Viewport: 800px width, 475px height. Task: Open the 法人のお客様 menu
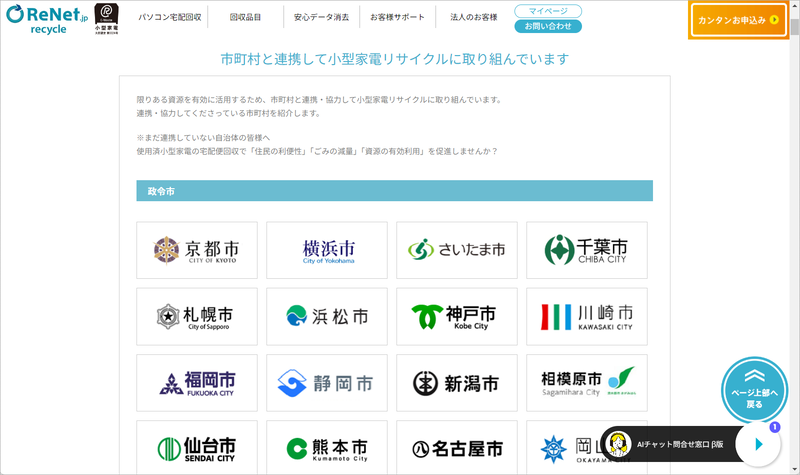point(473,17)
